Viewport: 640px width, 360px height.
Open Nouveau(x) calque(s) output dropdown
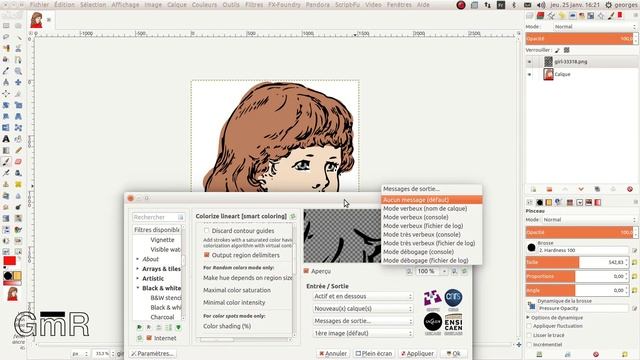[362, 309]
